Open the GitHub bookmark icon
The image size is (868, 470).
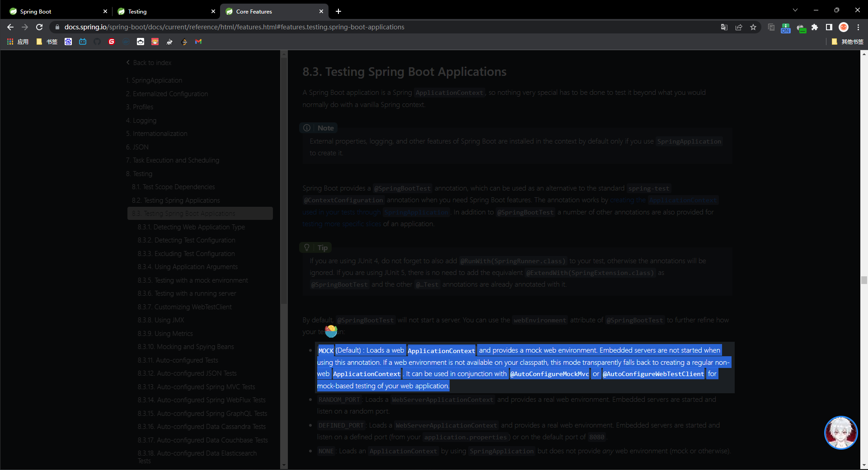[97, 42]
